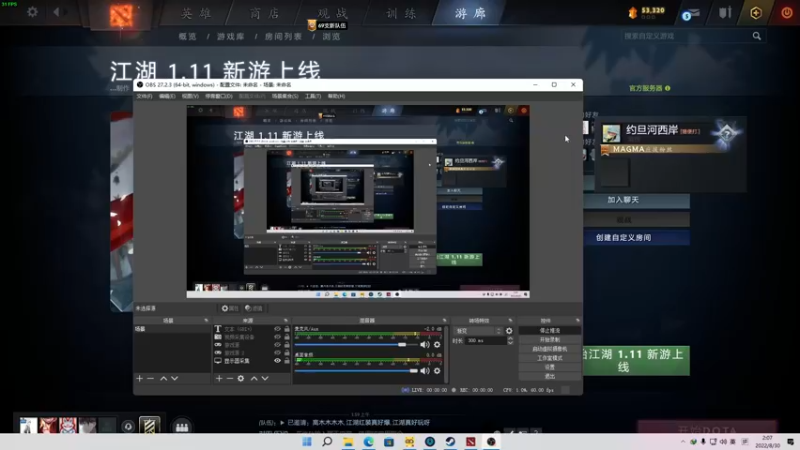Mute the 麦克风/Aux speaker icon
Viewport: 800px width, 450px height.
(x=424, y=345)
